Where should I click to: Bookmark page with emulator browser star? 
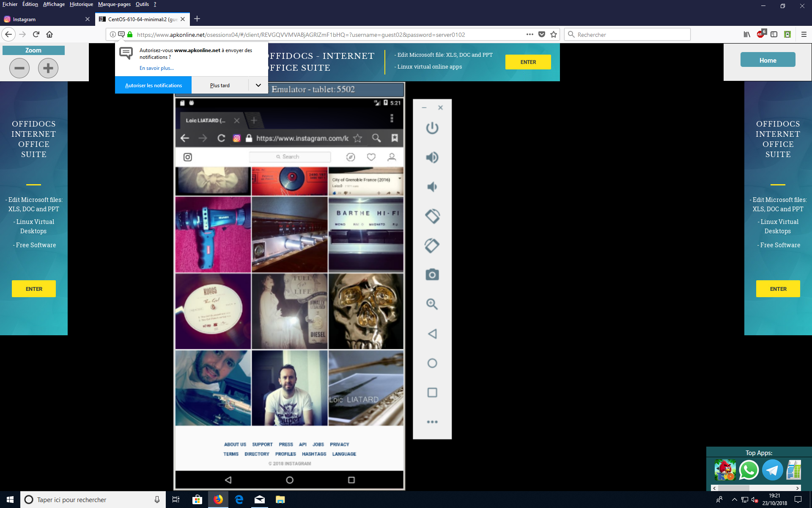pyautogui.click(x=357, y=138)
